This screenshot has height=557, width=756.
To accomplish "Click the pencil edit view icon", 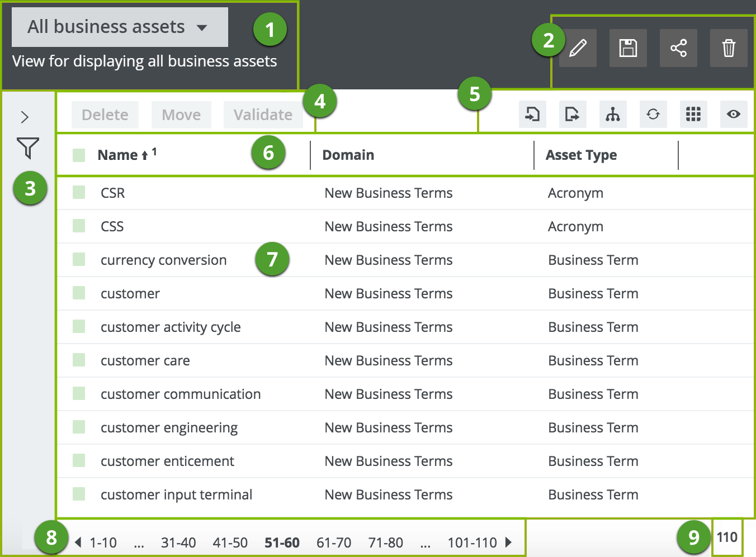I will 578,48.
